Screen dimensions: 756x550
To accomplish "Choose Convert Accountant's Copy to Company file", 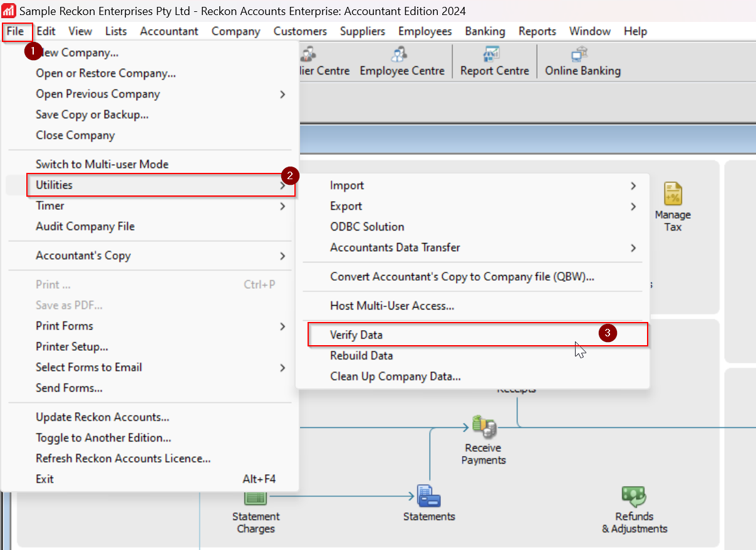I will [x=473, y=276].
